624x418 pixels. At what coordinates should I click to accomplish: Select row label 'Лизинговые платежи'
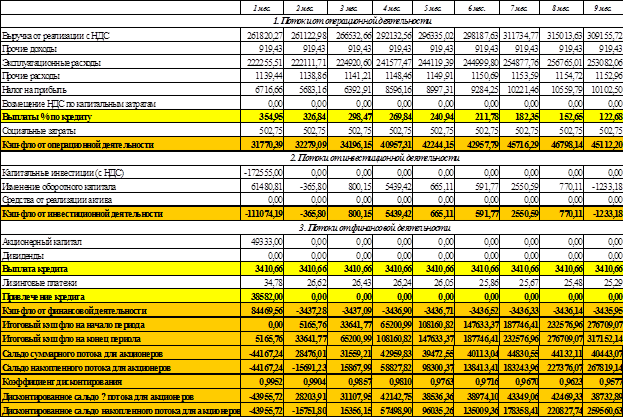pyautogui.click(x=39, y=283)
